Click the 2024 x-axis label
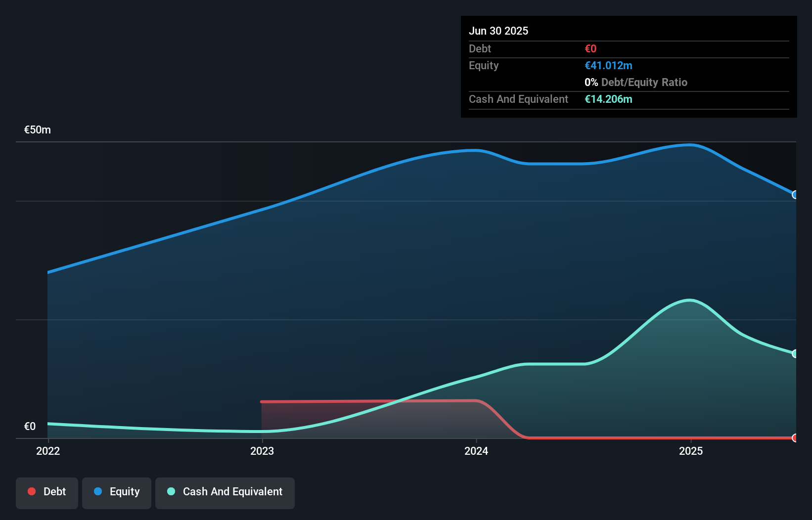 (x=476, y=451)
